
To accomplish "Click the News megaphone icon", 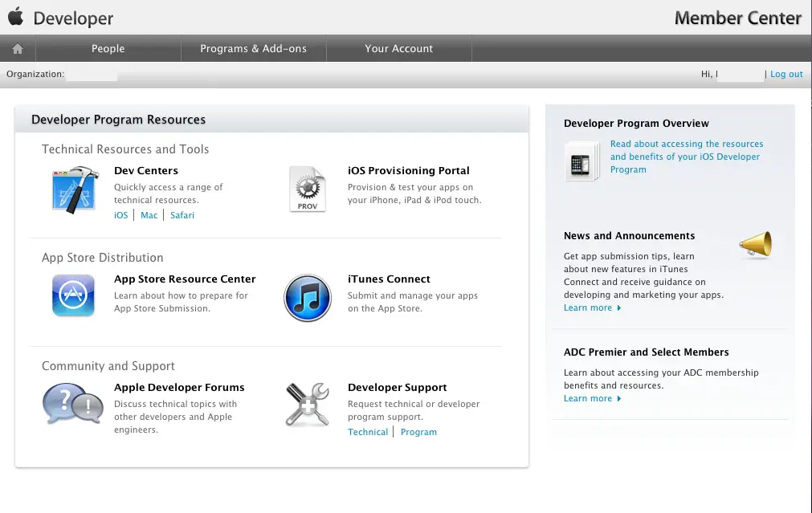I will pyautogui.click(x=756, y=244).
